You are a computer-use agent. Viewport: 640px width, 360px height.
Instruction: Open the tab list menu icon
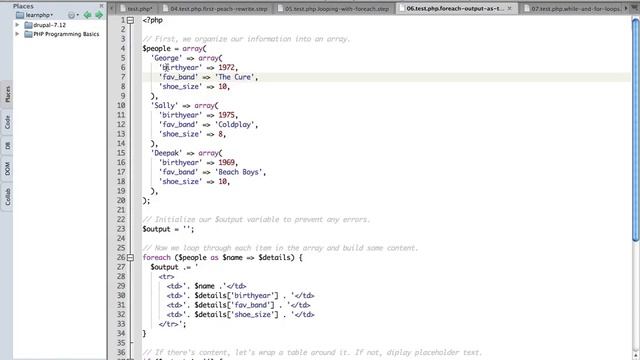point(635,8)
